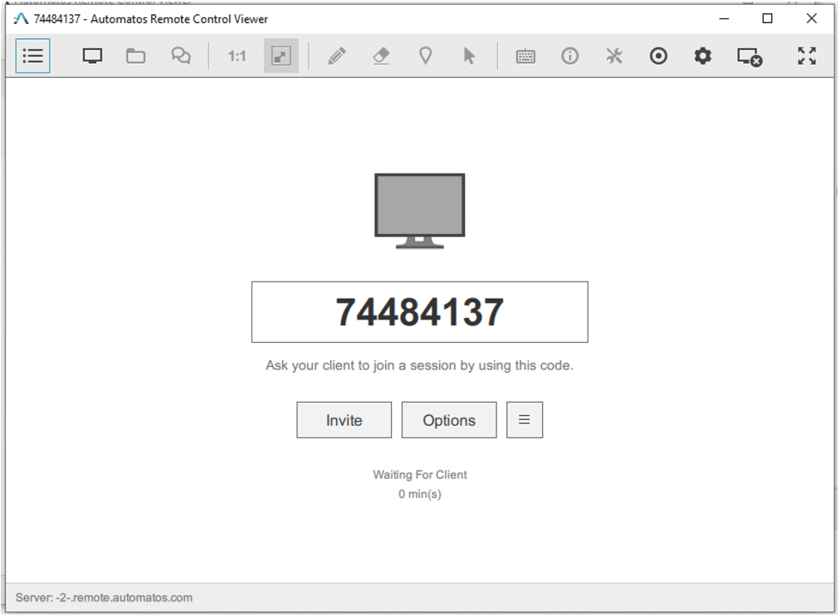
Task: Open the extra menu beside Options
Action: 524,419
